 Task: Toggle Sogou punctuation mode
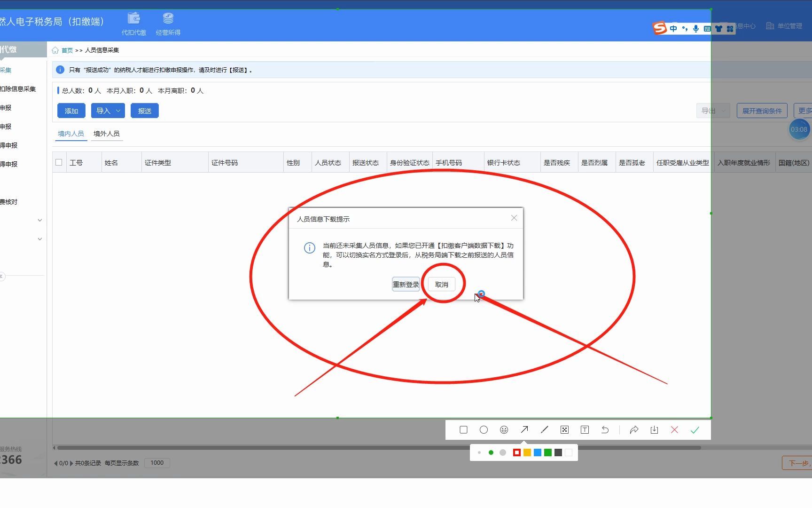[685, 28]
